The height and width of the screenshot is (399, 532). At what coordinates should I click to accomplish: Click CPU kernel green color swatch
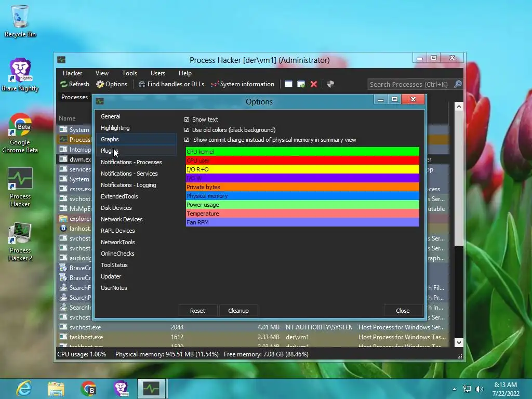(302, 152)
